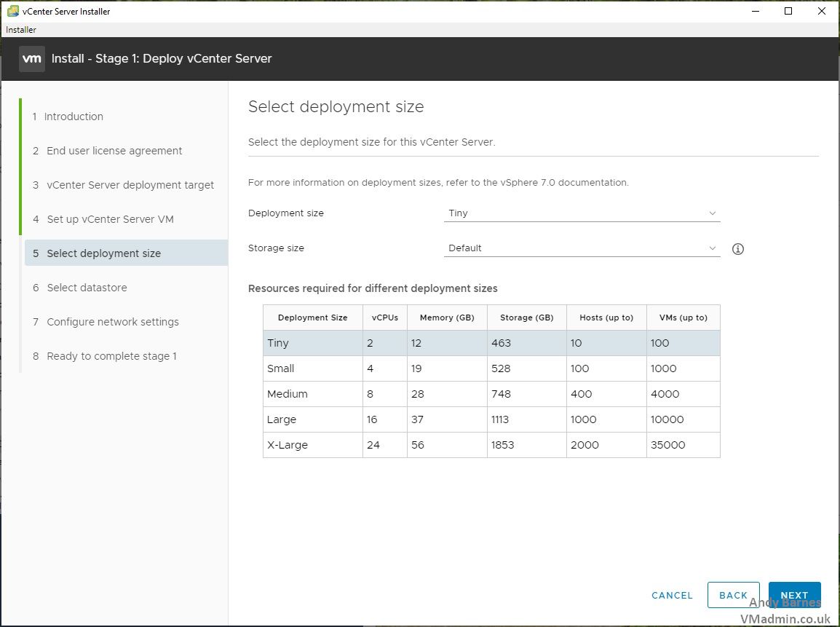
Task: Click the NEXT button
Action: click(x=794, y=595)
